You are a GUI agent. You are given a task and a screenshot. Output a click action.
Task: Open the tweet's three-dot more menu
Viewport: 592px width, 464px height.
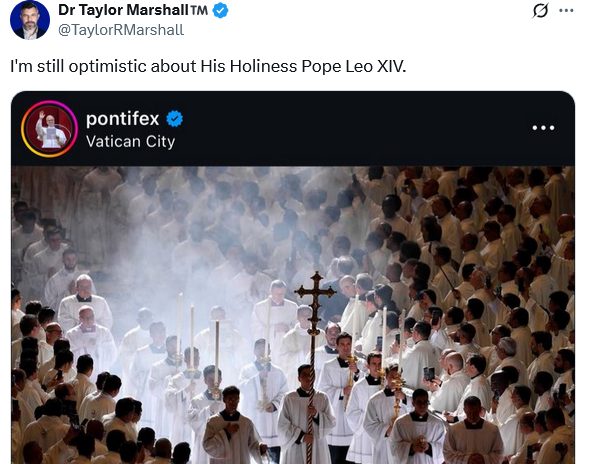click(566, 11)
